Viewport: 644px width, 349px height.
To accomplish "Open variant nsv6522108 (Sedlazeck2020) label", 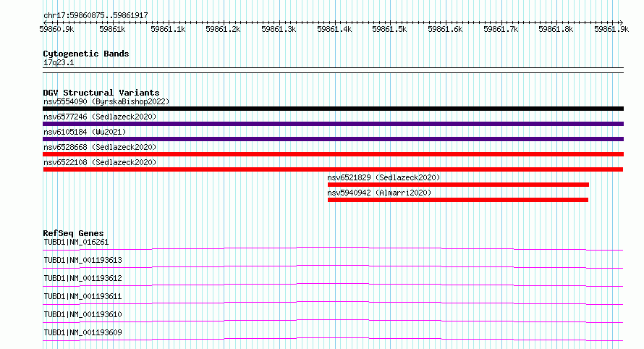I will (100, 162).
